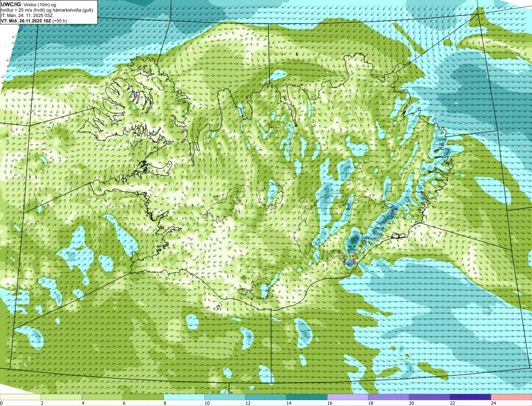Click the legend scale label '24'

(493, 403)
